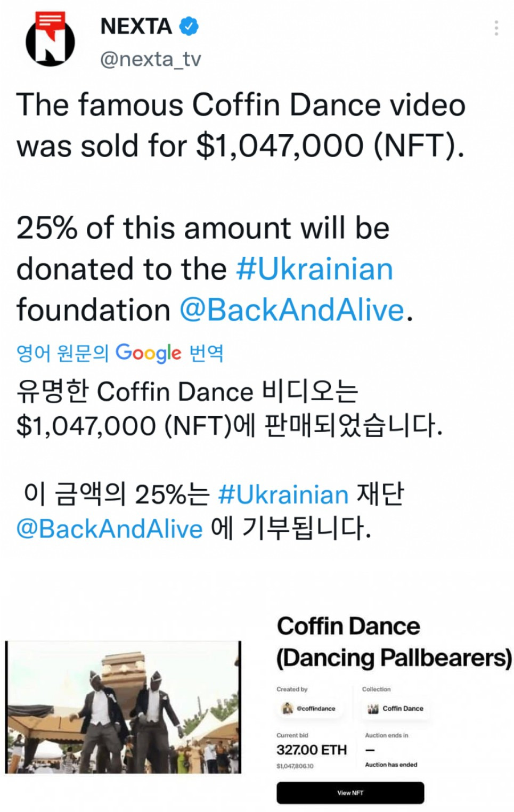The height and width of the screenshot is (812, 514).
Task: Click the blue verified badge
Action: pyautogui.click(x=189, y=26)
